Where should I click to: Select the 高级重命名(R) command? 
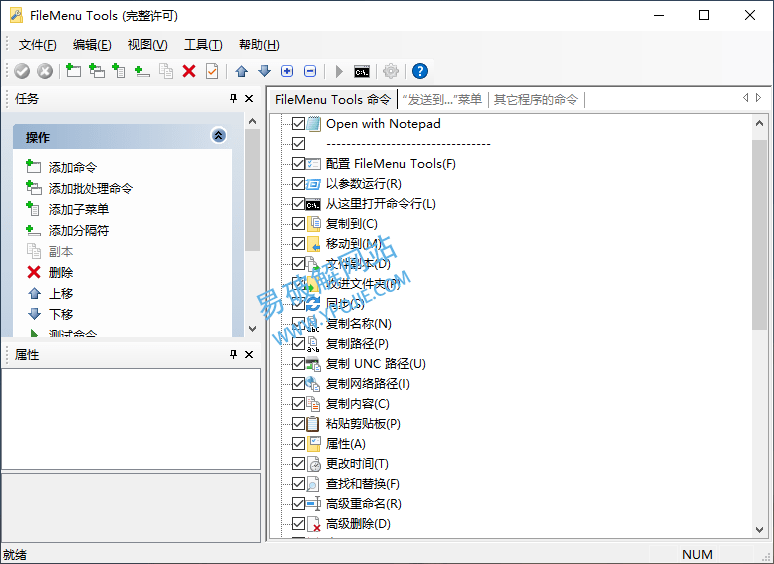tap(364, 503)
